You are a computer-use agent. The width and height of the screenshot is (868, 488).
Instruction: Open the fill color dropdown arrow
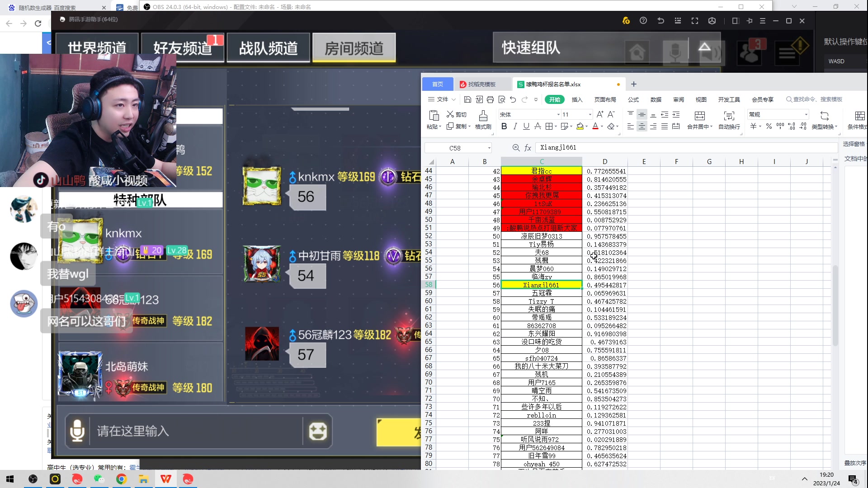click(x=587, y=127)
